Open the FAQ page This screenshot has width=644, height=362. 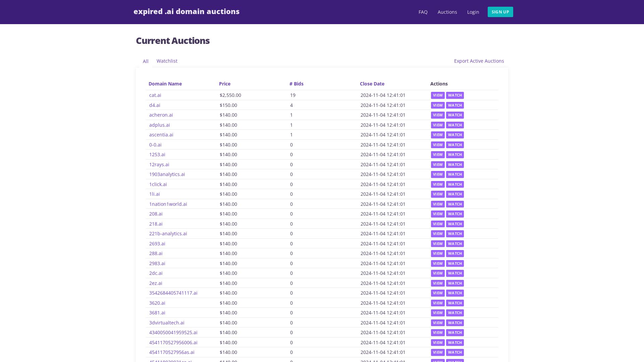[423, 12]
